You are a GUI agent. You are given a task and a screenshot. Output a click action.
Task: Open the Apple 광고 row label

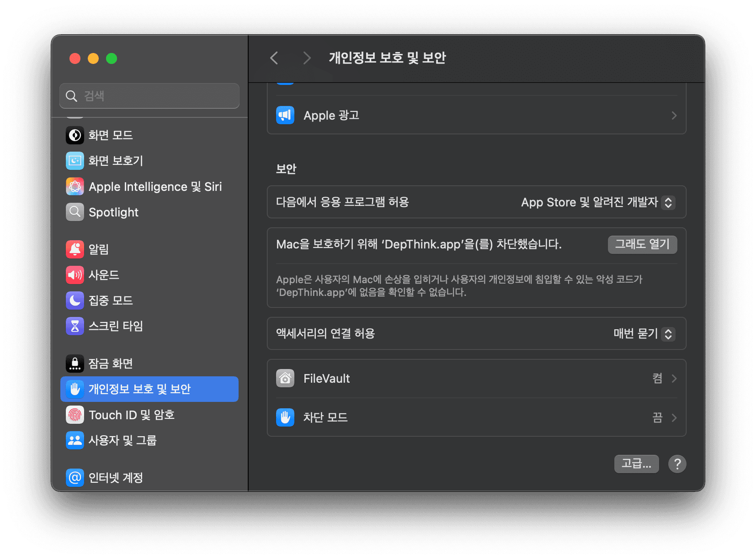[331, 116]
